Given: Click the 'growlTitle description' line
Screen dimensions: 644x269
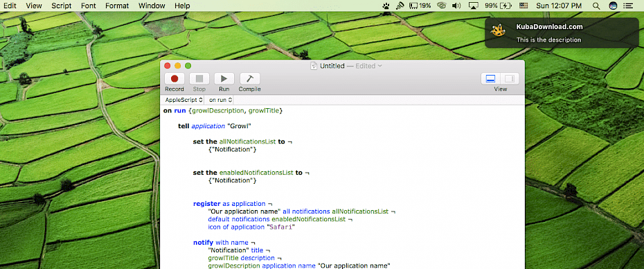Looking at the screenshot, I should 244,258.
